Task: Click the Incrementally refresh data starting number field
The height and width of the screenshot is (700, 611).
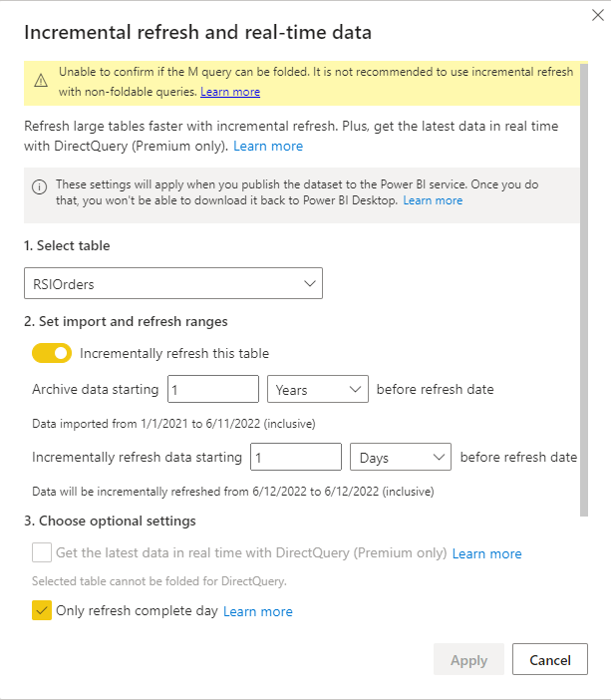Action: (x=296, y=457)
